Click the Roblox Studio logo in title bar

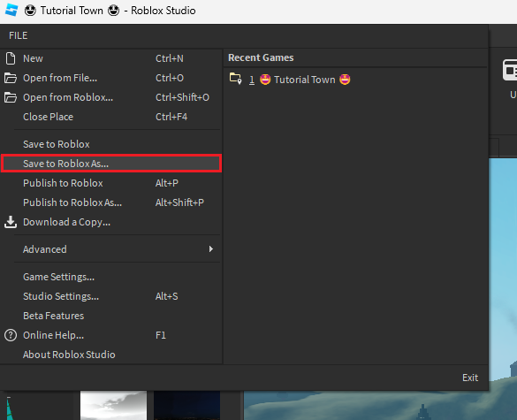[x=11, y=10]
